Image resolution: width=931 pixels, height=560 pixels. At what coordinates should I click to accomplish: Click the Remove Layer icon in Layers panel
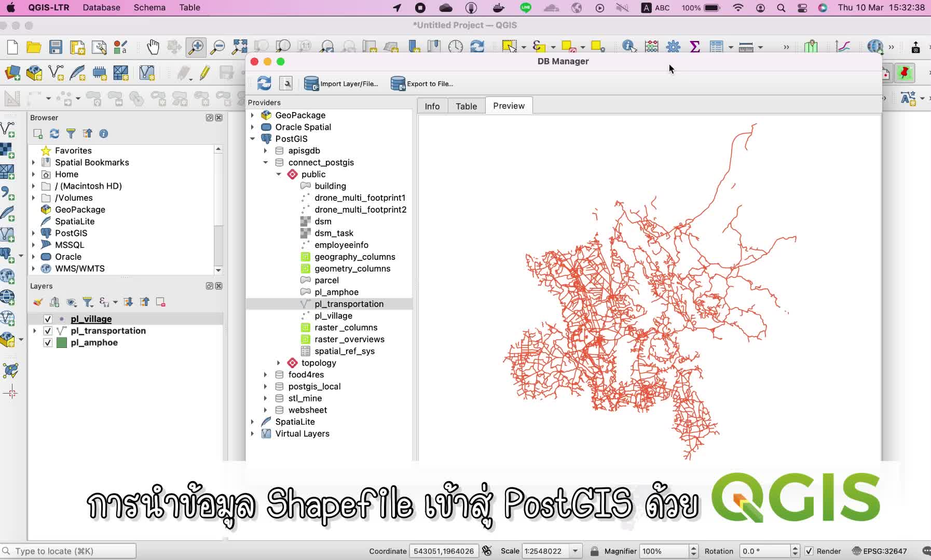[161, 302]
